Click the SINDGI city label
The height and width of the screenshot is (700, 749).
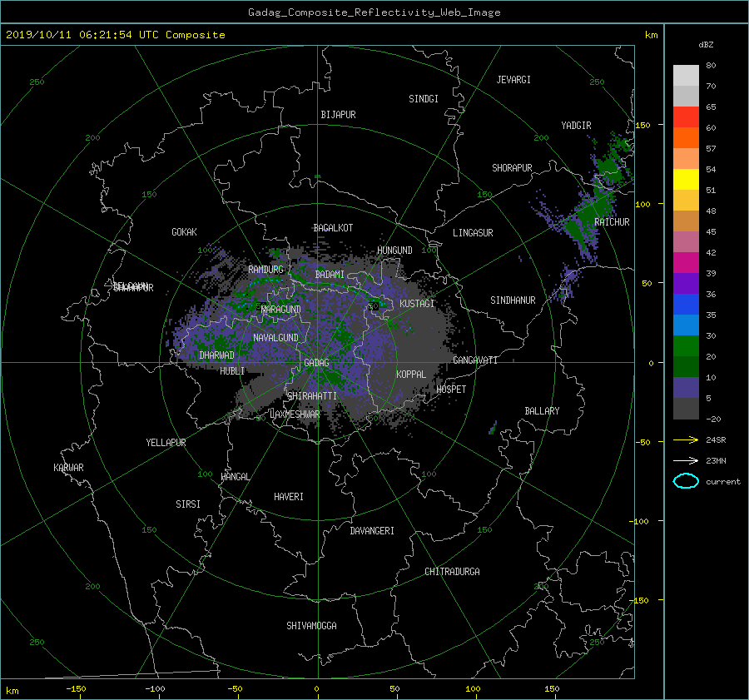coord(424,99)
